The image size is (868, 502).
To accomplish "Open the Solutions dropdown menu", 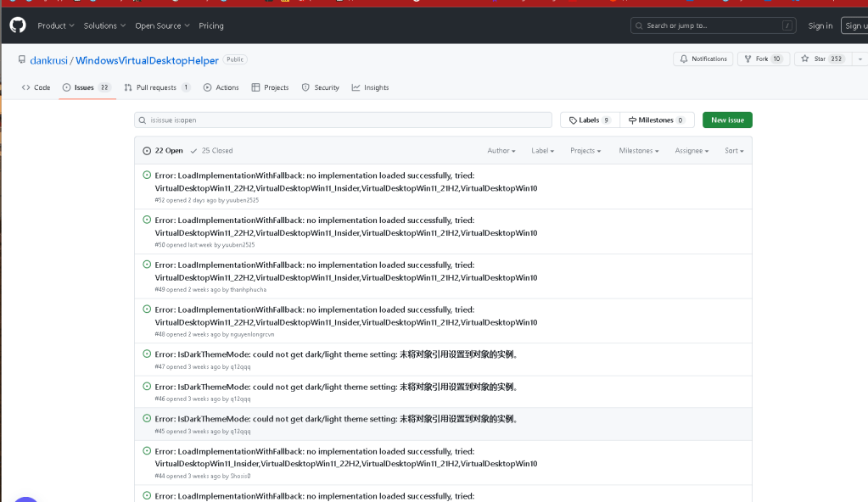I will [104, 25].
